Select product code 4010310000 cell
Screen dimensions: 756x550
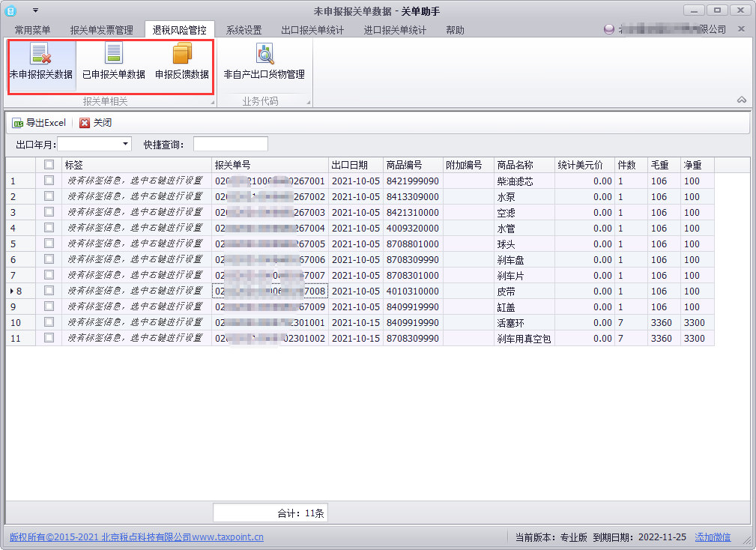click(x=413, y=291)
